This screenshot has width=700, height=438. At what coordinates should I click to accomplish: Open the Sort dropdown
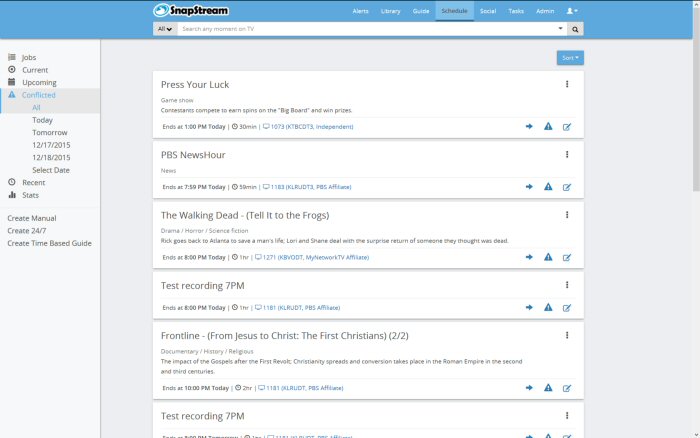pos(570,58)
